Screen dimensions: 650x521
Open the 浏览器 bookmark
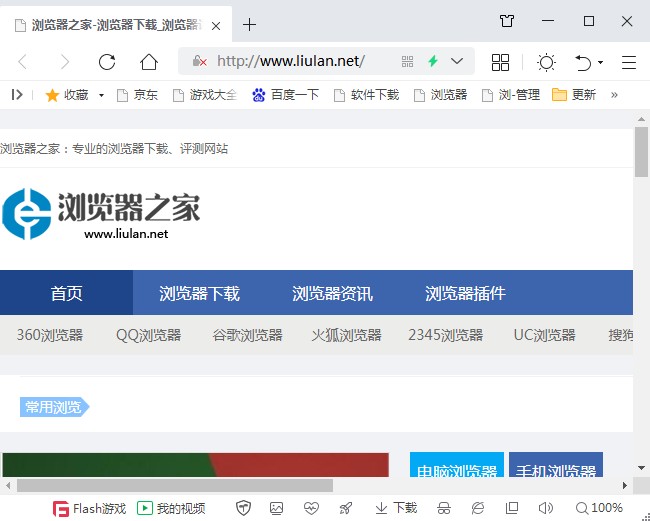click(440, 95)
